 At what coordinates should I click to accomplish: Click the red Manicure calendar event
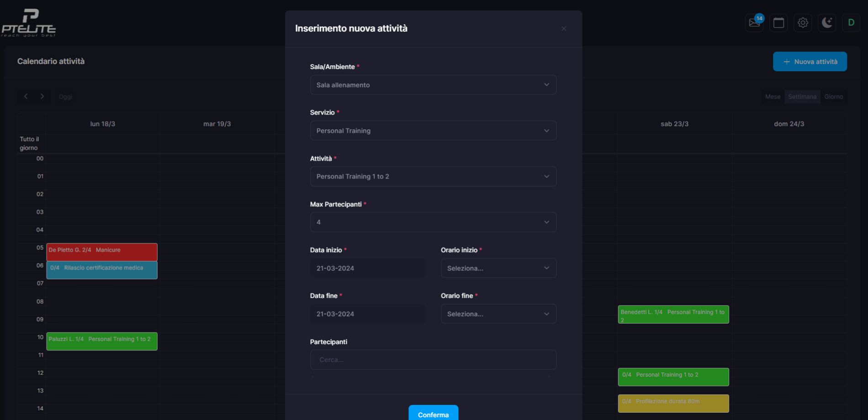coord(102,252)
